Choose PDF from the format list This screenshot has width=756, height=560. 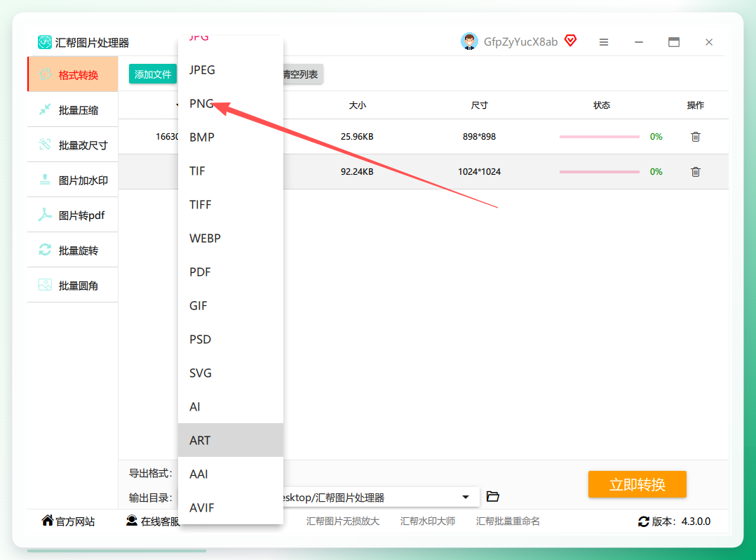(231, 272)
